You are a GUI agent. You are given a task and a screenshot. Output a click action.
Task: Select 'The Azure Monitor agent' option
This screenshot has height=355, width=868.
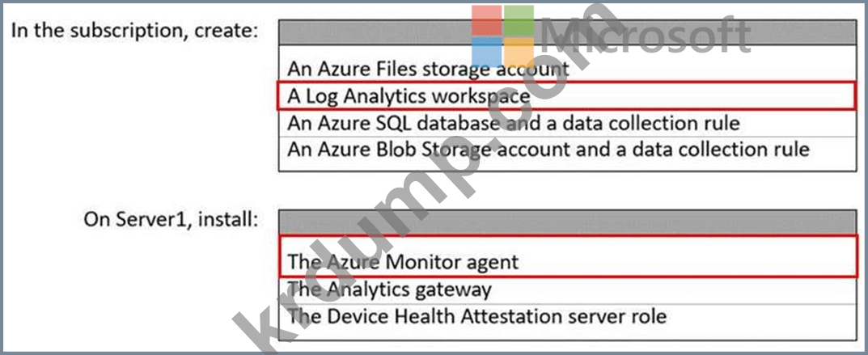[x=403, y=262]
